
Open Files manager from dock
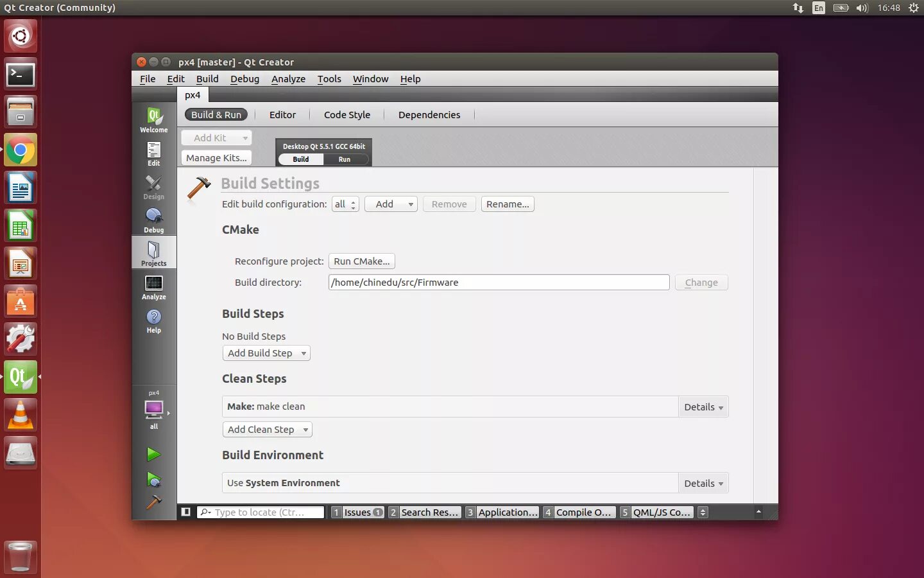click(x=21, y=112)
